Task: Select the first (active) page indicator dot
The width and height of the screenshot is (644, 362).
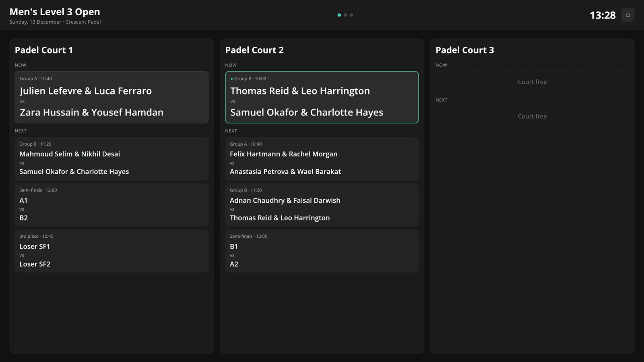Action: (x=339, y=15)
